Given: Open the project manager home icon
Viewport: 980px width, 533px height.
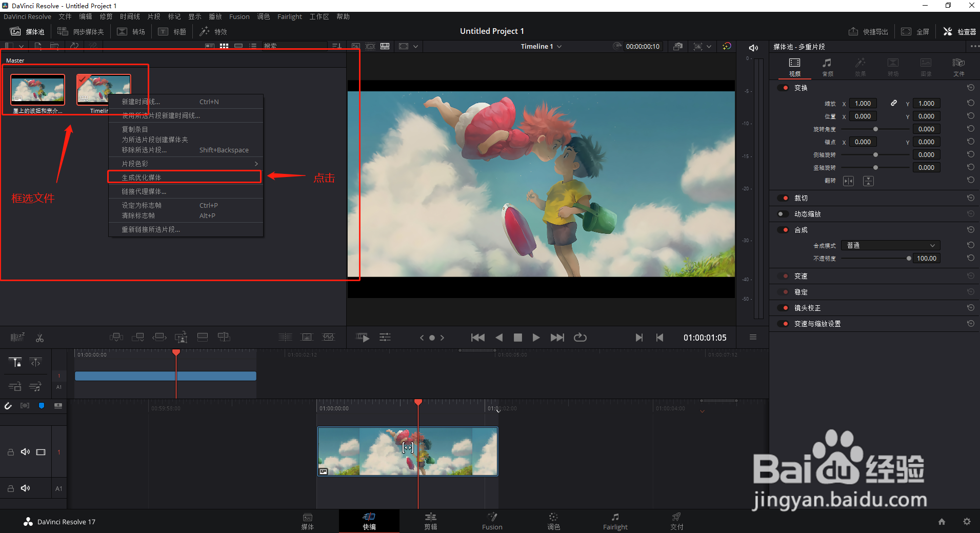Looking at the screenshot, I should [x=942, y=522].
